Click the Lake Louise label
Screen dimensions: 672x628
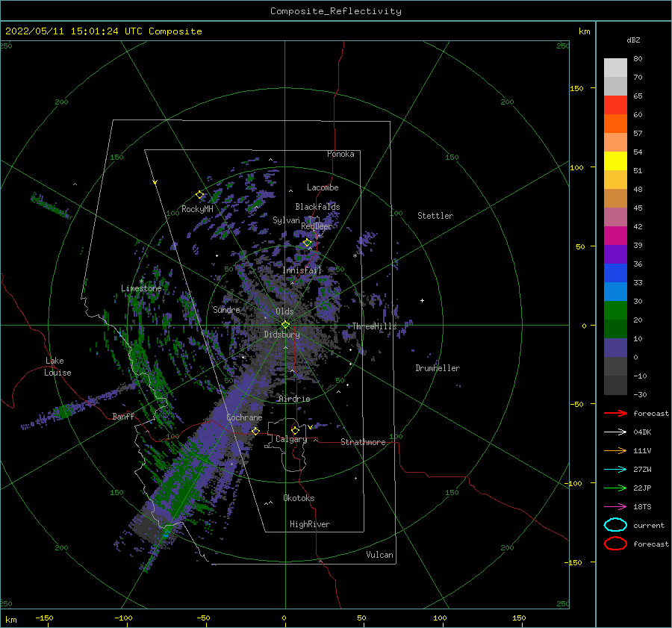coord(57,367)
